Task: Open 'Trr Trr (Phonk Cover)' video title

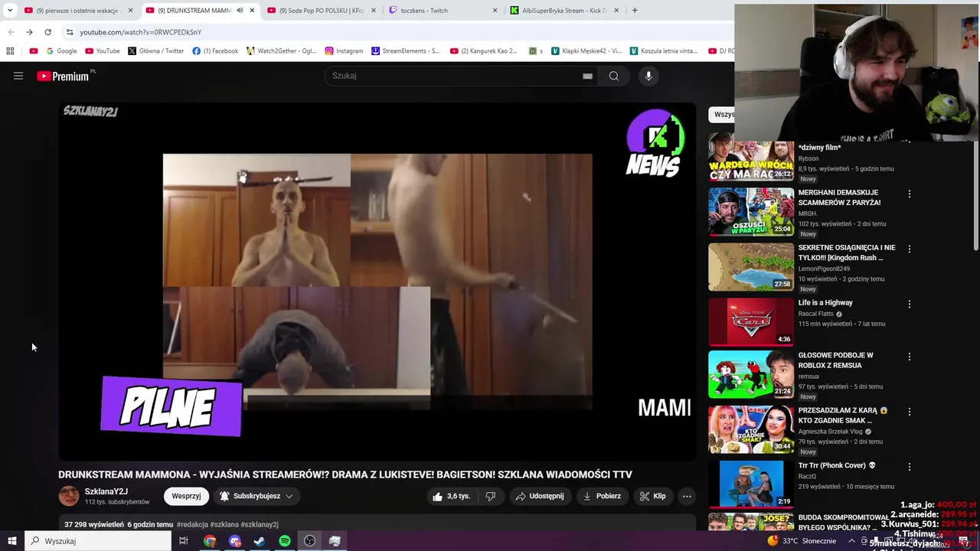Action: click(x=837, y=465)
